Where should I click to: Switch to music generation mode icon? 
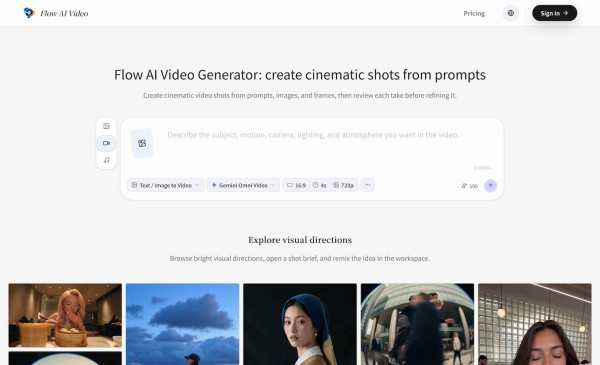[x=106, y=160]
